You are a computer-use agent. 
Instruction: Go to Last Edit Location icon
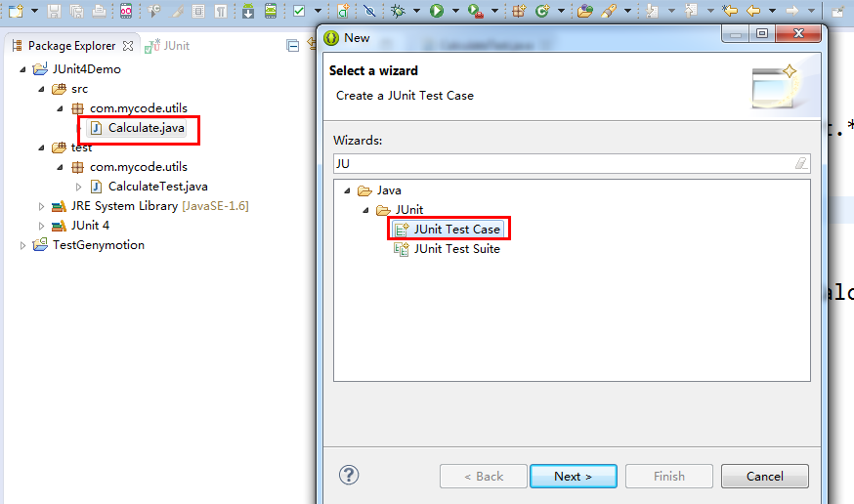coord(729,11)
